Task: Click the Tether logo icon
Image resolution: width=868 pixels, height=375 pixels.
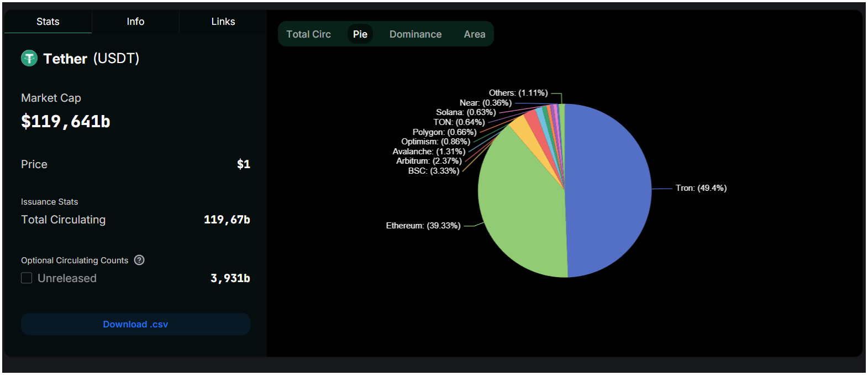Action: pos(29,58)
